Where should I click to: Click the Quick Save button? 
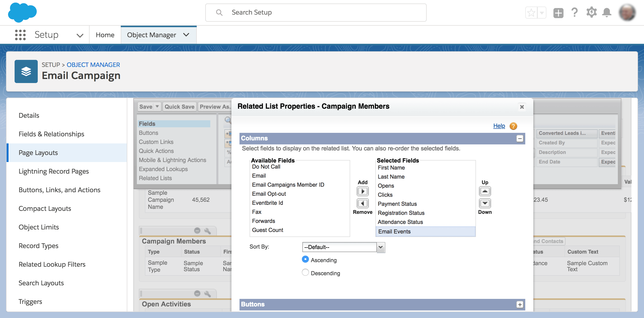pos(179,107)
